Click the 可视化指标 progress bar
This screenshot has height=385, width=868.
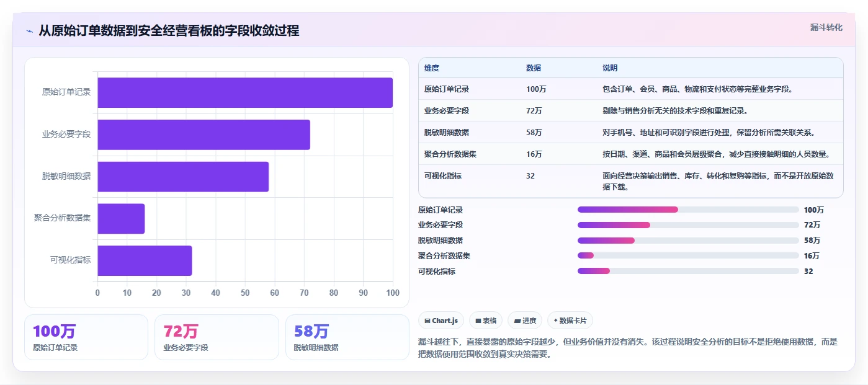tap(688, 271)
